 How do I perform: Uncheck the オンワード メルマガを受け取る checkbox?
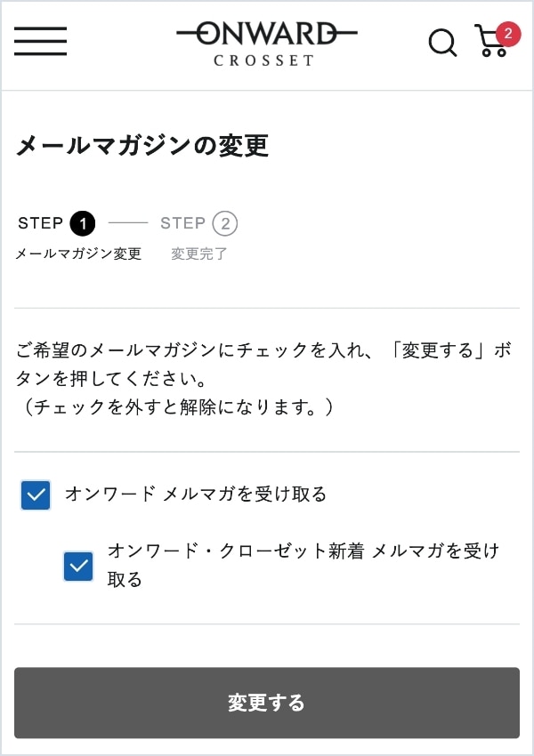click(36, 495)
